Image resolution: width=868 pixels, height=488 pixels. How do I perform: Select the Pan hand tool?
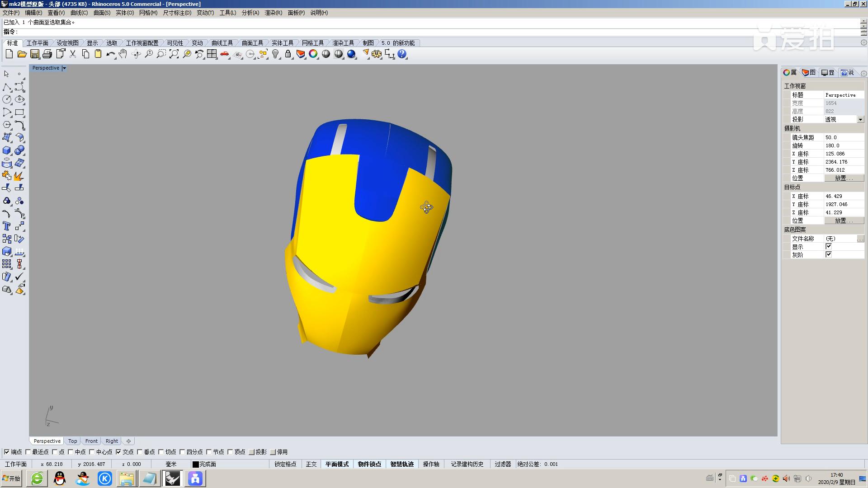click(123, 54)
